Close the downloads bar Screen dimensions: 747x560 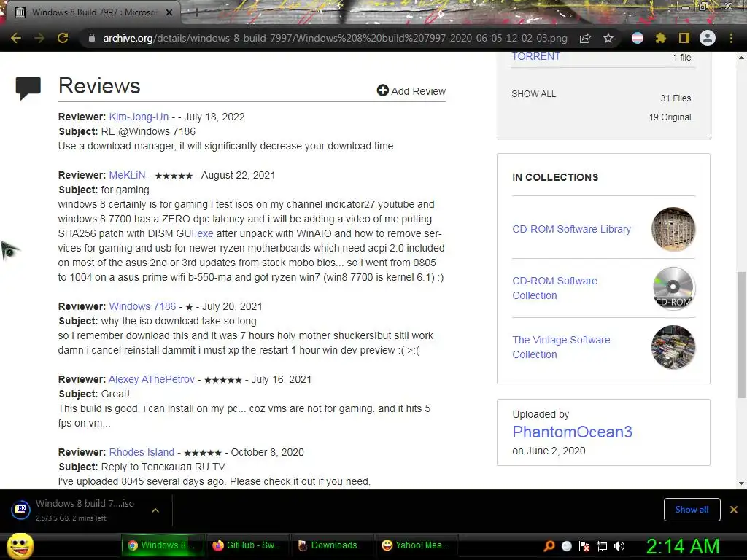pos(734,510)
